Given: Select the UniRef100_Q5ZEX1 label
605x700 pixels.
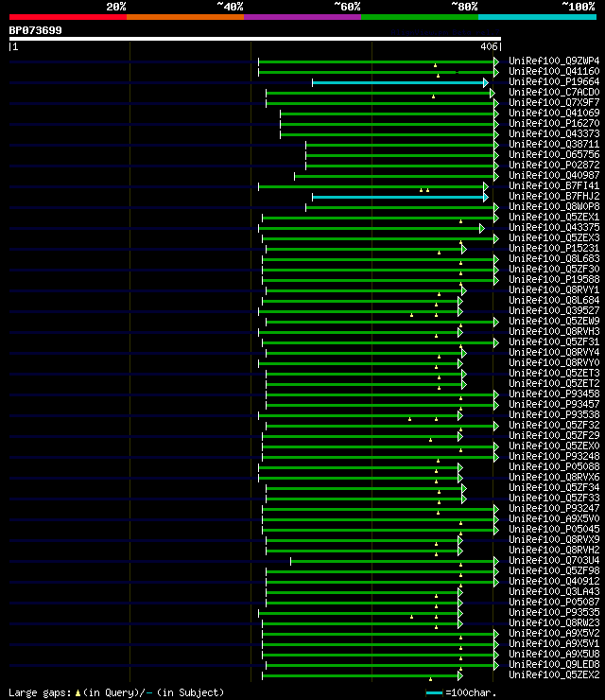Looking at the screenshot, I should pos(554,217).
